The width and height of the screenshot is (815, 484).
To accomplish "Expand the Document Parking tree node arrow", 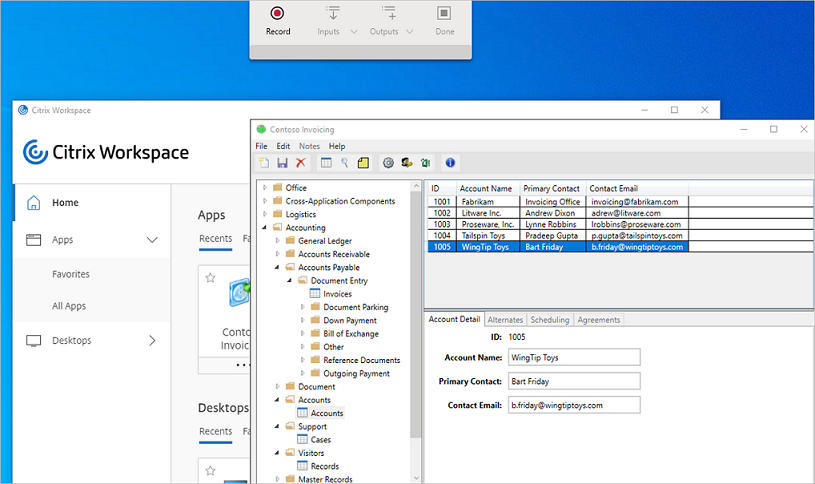I will pos(303,307).
